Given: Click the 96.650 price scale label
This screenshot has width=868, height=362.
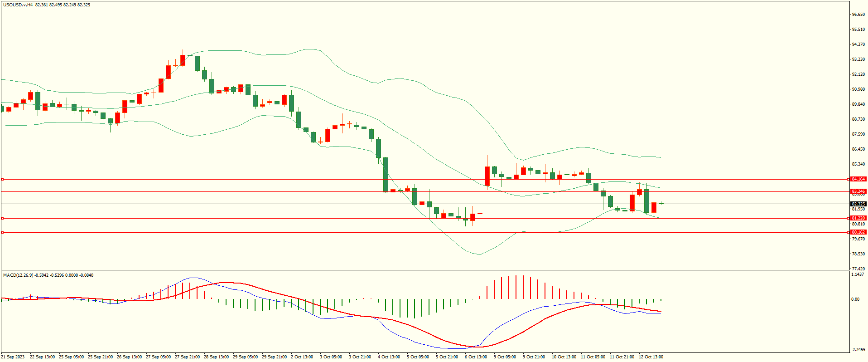Looking at the screenshot, I should [x=858, y=15].
